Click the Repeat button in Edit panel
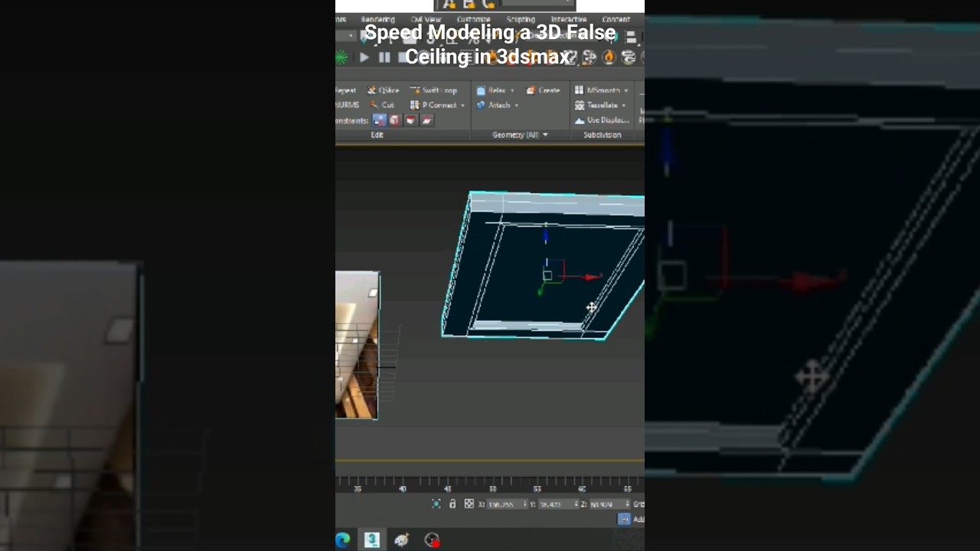The height and width of the screenshot is (551, 980). pyautogui.click(x=346, y=90)
